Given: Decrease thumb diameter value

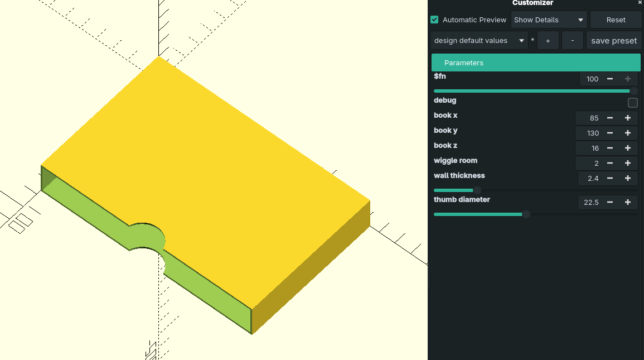Looking at the screenshot, I should [x=610, y=202].
